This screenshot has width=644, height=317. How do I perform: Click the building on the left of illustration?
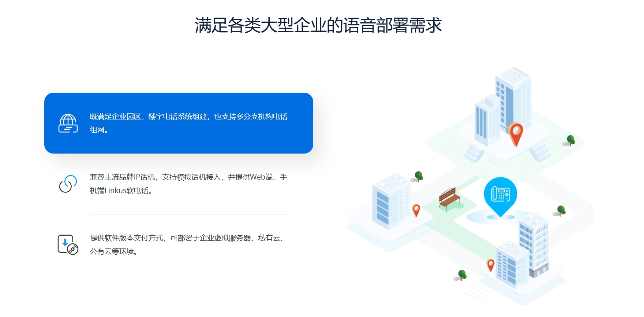click(391, 202)
